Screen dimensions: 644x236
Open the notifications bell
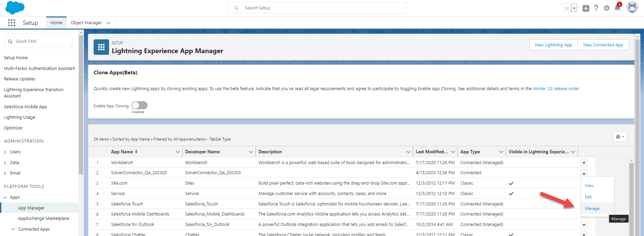coord(617,8)
